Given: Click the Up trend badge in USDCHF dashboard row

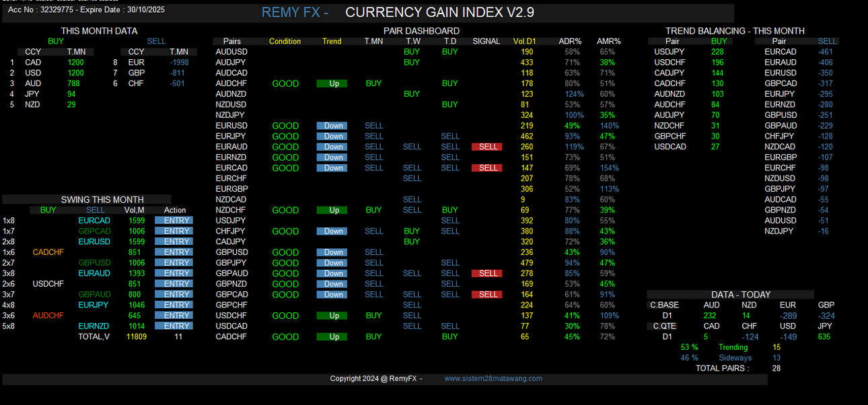Looking at the screenshot, I should coord(332,316).
